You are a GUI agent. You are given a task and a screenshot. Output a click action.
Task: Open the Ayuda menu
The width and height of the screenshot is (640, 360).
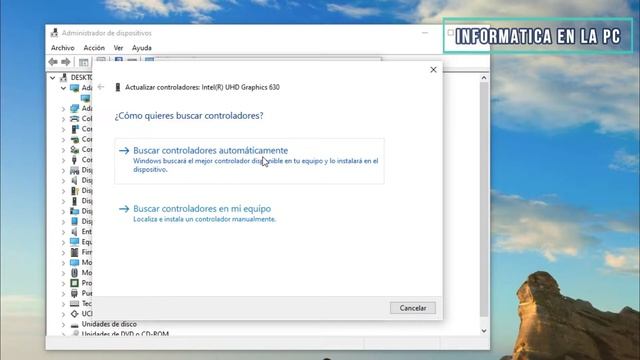click(142, 48)
